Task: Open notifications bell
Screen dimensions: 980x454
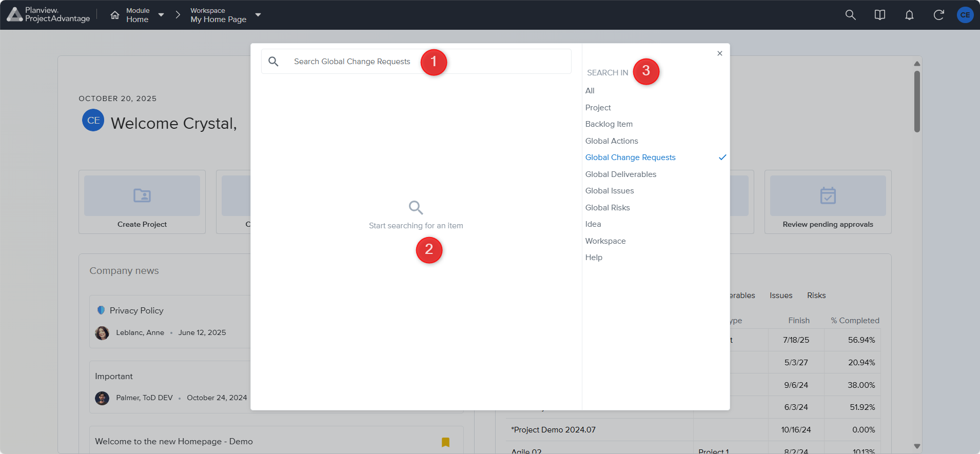Action: point(909,15)
